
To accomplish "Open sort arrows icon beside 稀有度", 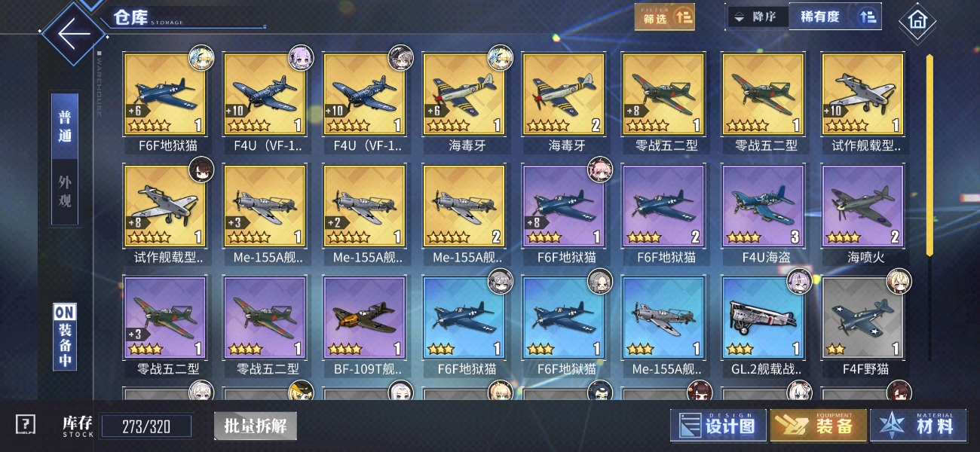I will pyautogui.click(x=867, y=17).
